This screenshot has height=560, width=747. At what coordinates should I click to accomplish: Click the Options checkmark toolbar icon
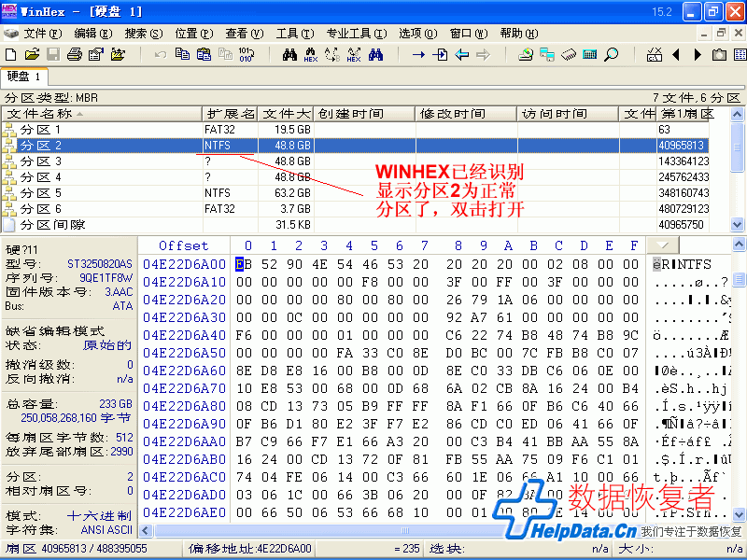point(655,54)
